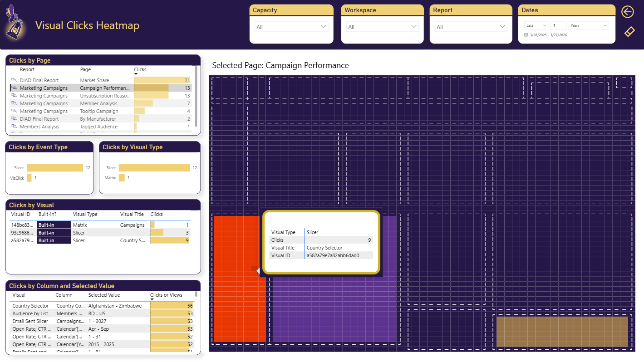
Task: Sort by the Report column header
Action: tap(26, 69)
